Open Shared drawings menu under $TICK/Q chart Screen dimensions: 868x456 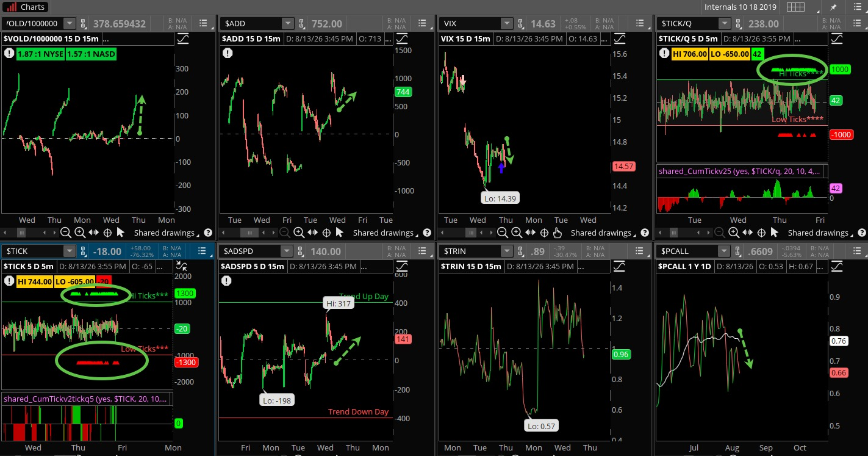822,233
